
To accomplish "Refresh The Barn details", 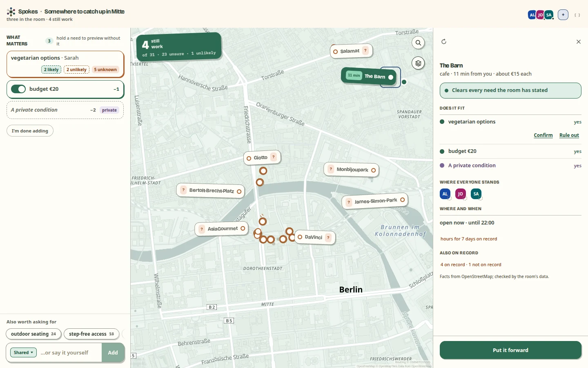I will (x=444, y=42).
